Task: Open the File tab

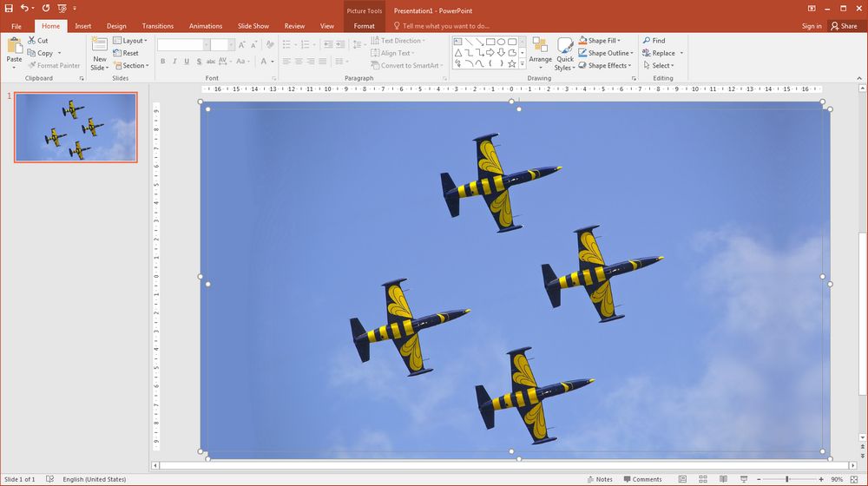Action: pos(16,26)
